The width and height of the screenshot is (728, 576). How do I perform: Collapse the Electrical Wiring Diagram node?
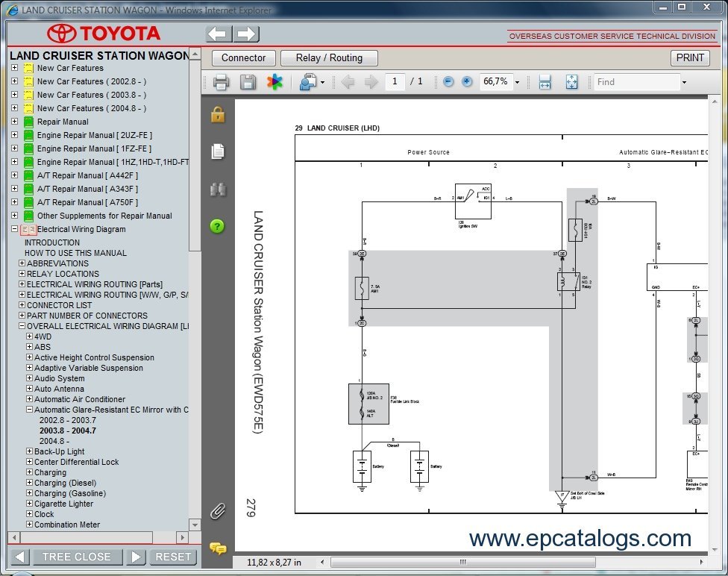tap(14, 228)
